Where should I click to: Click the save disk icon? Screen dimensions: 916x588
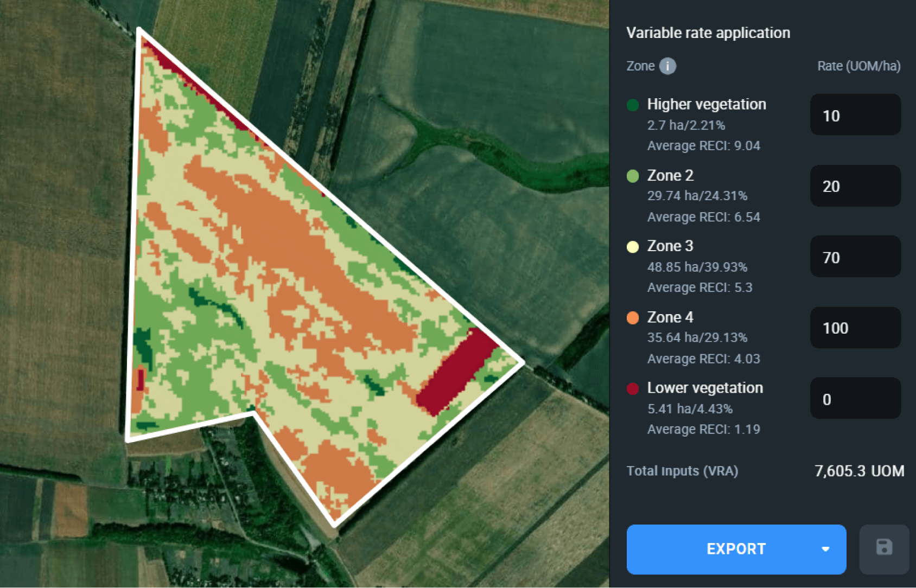884,548
